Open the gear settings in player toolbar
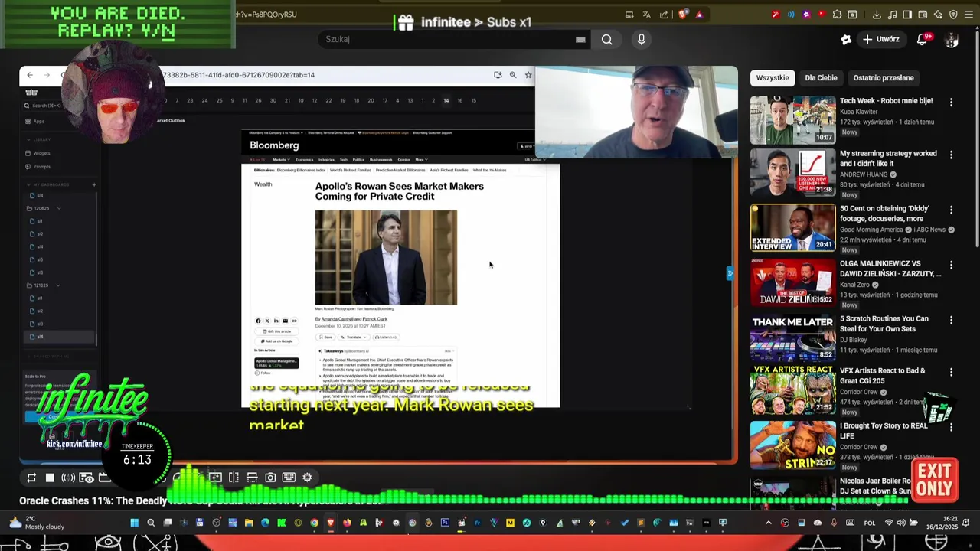Viewport: 980px width, 551px height. click(x=307, y=478)
